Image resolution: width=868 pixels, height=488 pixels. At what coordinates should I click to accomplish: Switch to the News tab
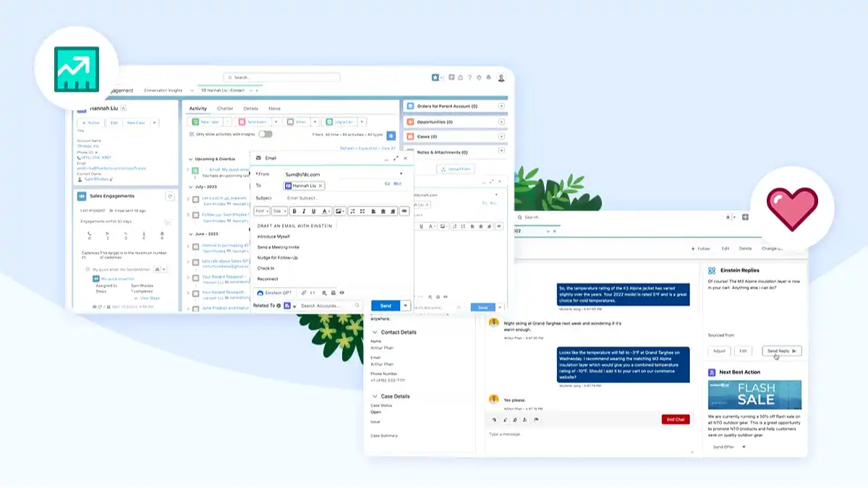point(274,108)
